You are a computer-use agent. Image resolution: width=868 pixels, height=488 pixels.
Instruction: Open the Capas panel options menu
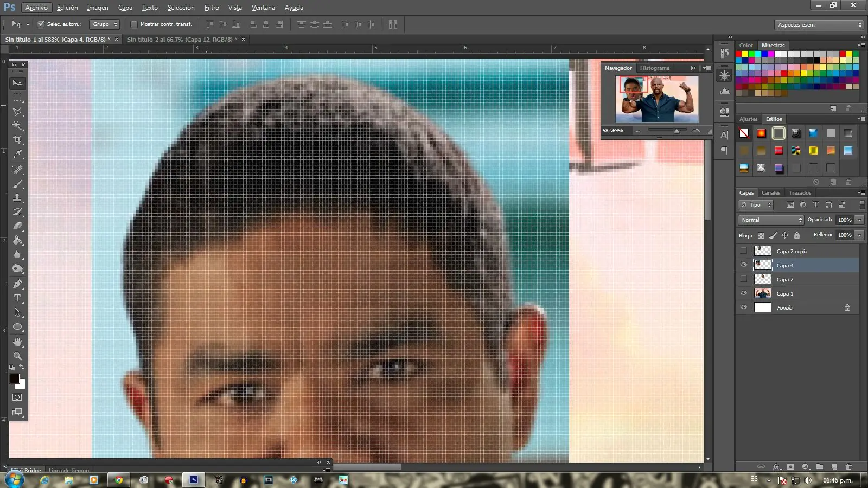[861, 193]
